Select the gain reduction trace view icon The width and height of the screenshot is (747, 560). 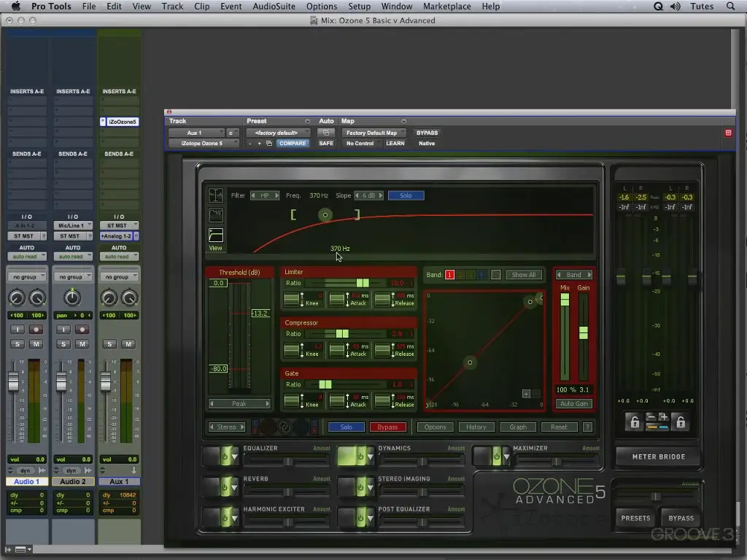[216, 215]
